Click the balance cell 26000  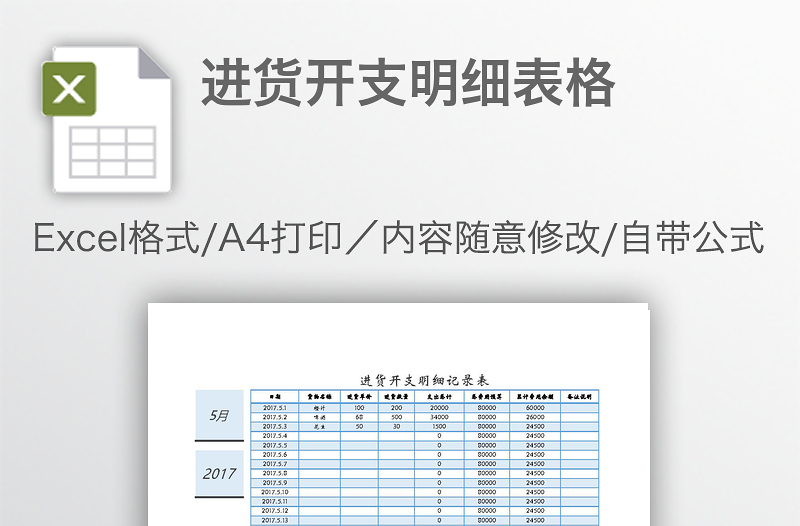(x=535, y=417)
